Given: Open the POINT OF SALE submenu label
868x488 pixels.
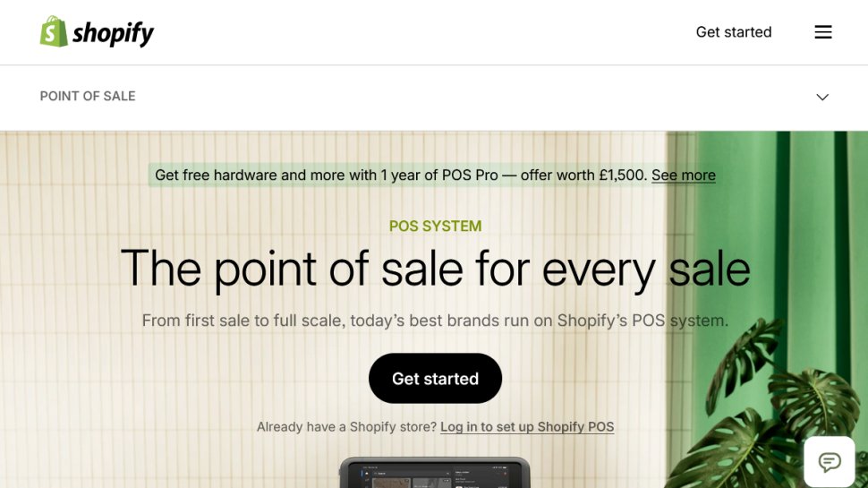Looking at the screenshot, I should tap(88, 97).
